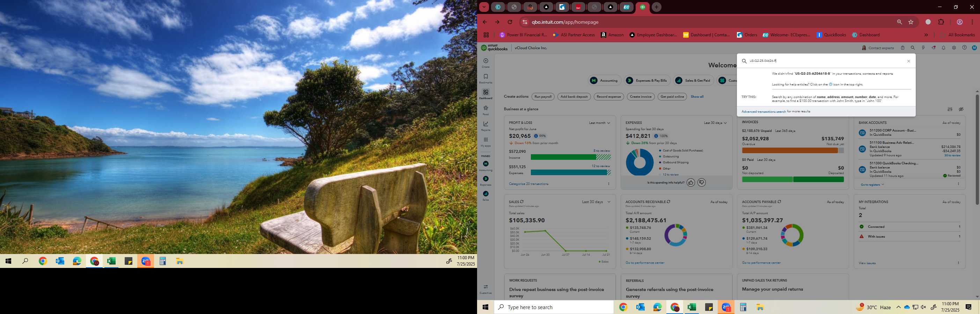This screenshot has height=314, width=980.
Task: Switch to the EC browser tab
Action: [x=626, y=7]
